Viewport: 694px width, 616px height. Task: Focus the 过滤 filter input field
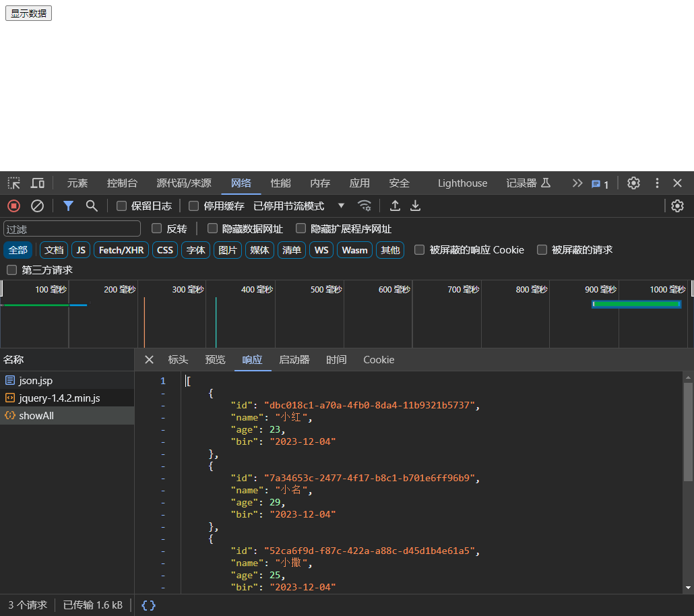tap(72, 229)
